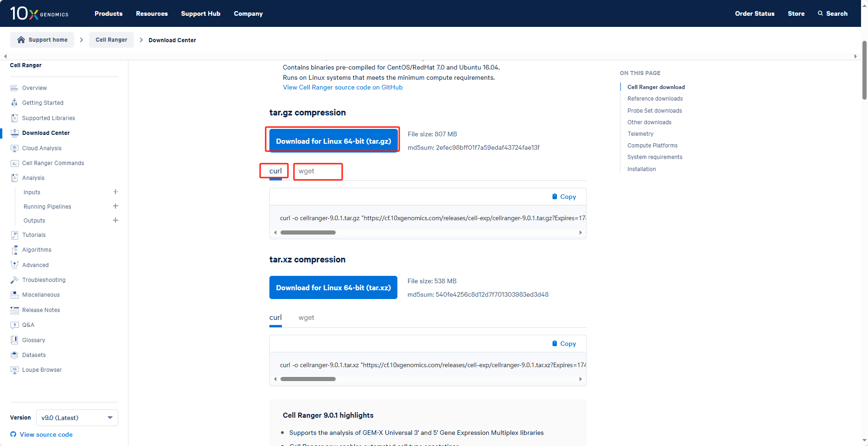Click the Analysis sidebar icon

point(14,178)
